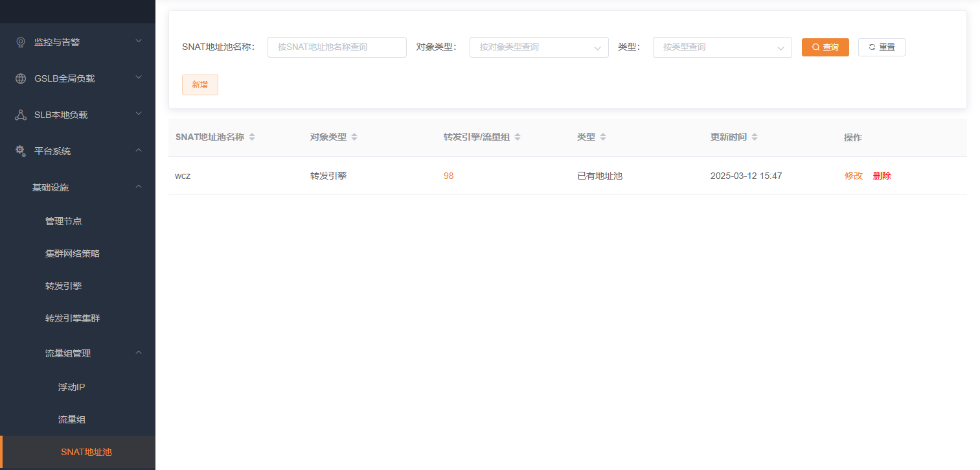Sort by 类型 column sort icon

603,137
